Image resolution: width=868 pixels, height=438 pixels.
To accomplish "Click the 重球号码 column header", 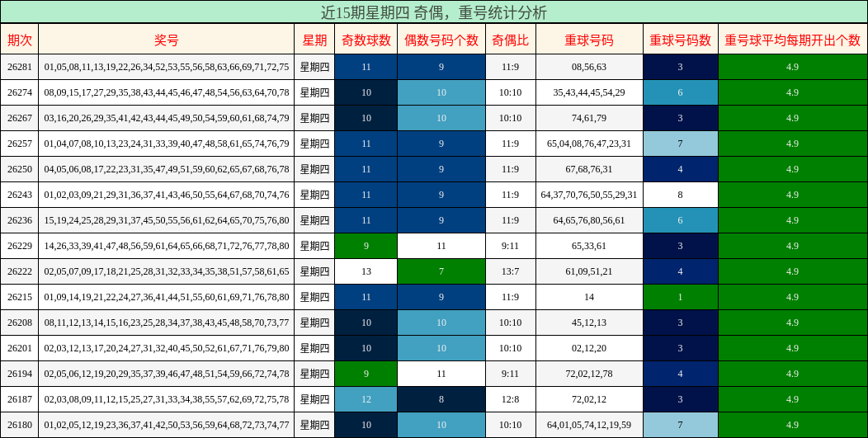I will click(589, 40).
